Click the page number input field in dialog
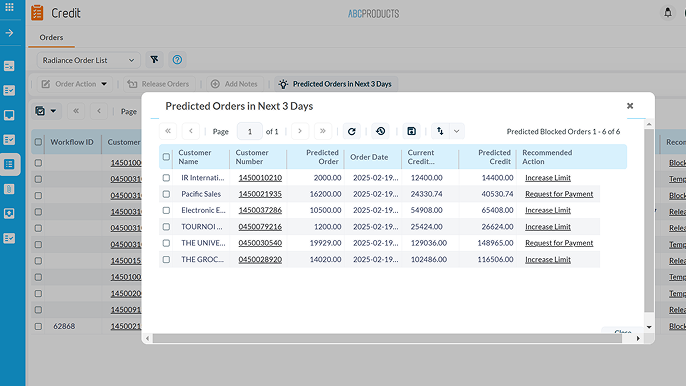The width and height of the screenshot is (686, 387). pos(250,131)
